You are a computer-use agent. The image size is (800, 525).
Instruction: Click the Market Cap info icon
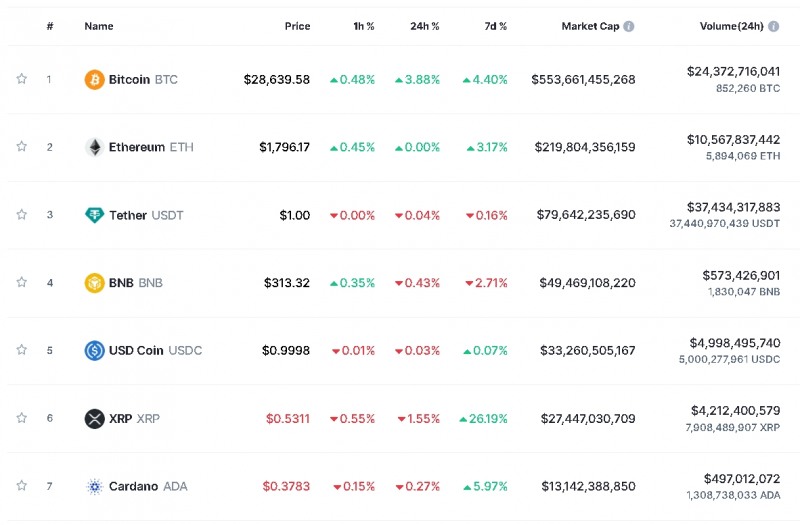click(629, 26)
